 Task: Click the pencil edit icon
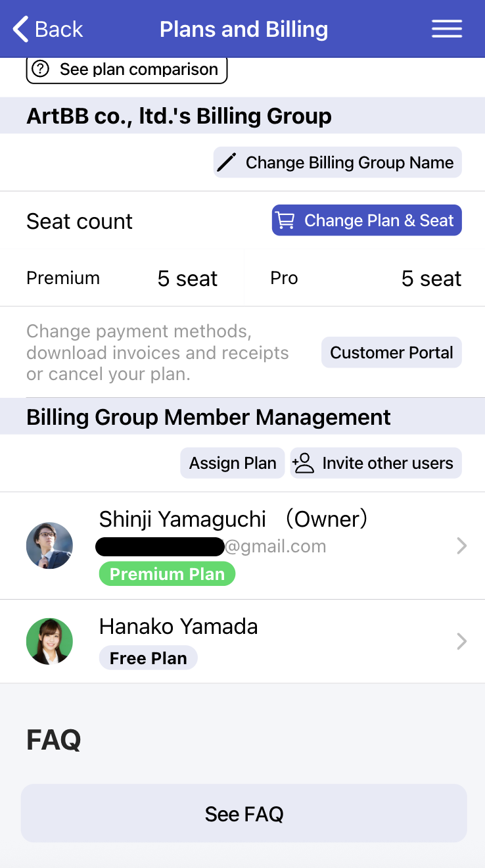coord(226,162)
